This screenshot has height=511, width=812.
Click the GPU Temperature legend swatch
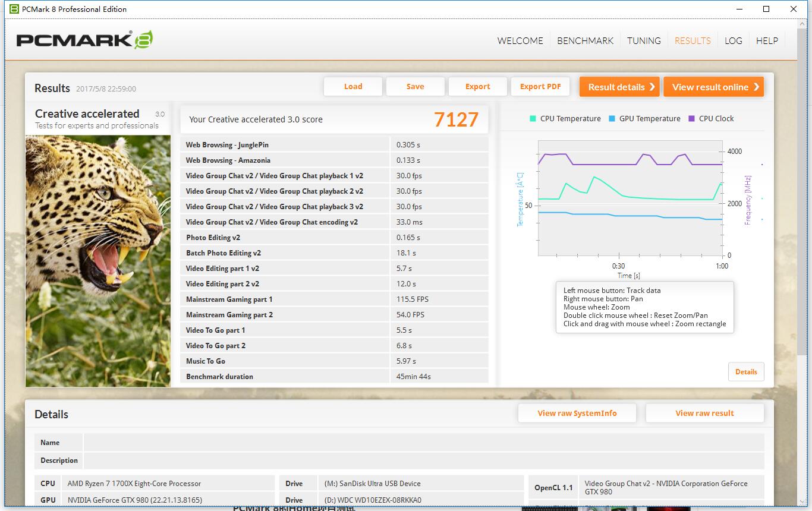[x=612, y=119]
